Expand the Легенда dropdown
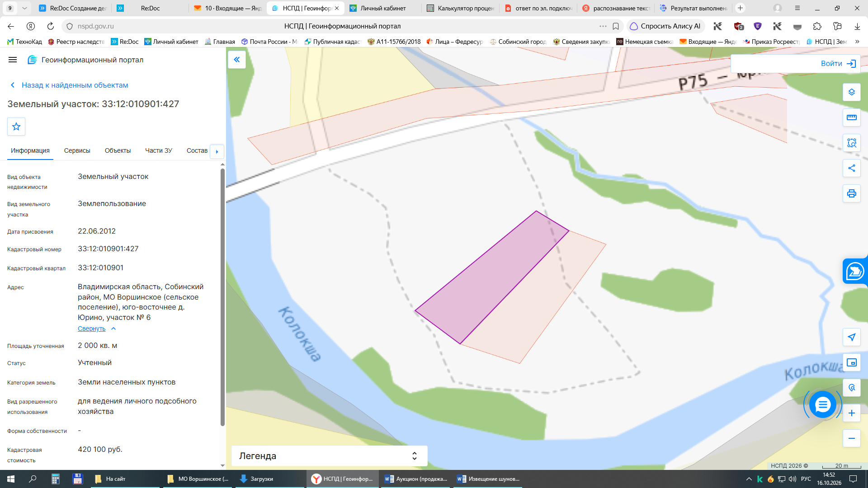868x488 pixels. (x=329, y=456)
